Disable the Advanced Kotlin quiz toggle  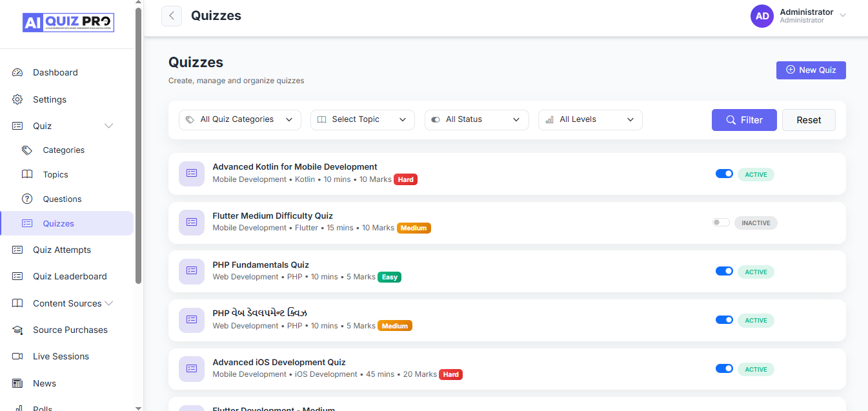tap(724, 174)
